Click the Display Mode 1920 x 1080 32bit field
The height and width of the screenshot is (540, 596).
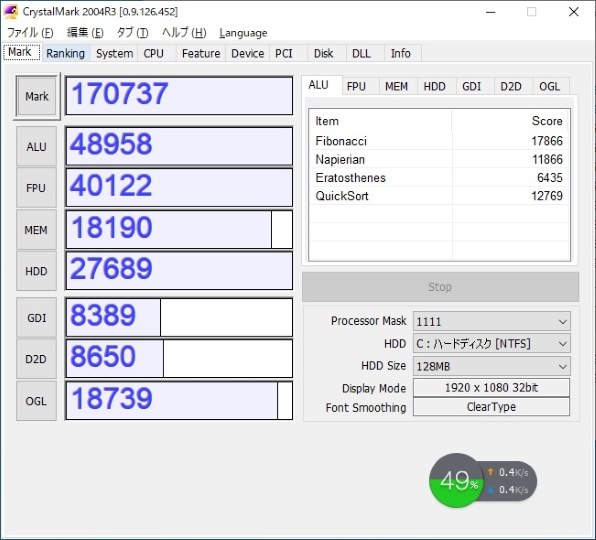(491, 388)
